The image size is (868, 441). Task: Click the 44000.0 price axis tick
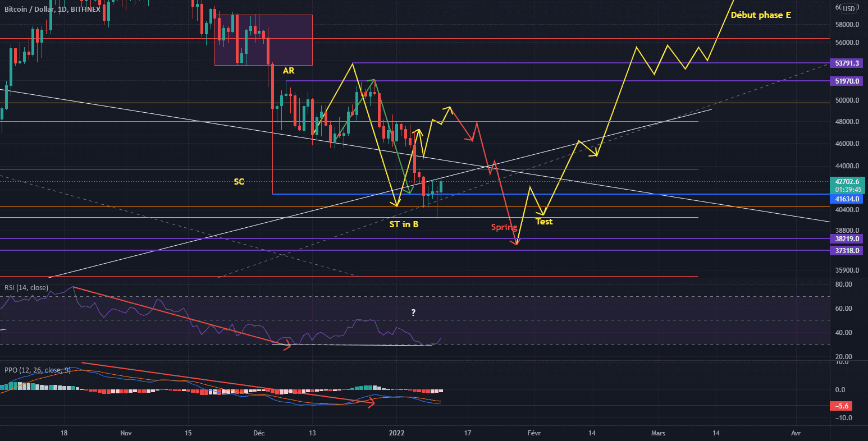pyautogui.click(x=847, y=166)
